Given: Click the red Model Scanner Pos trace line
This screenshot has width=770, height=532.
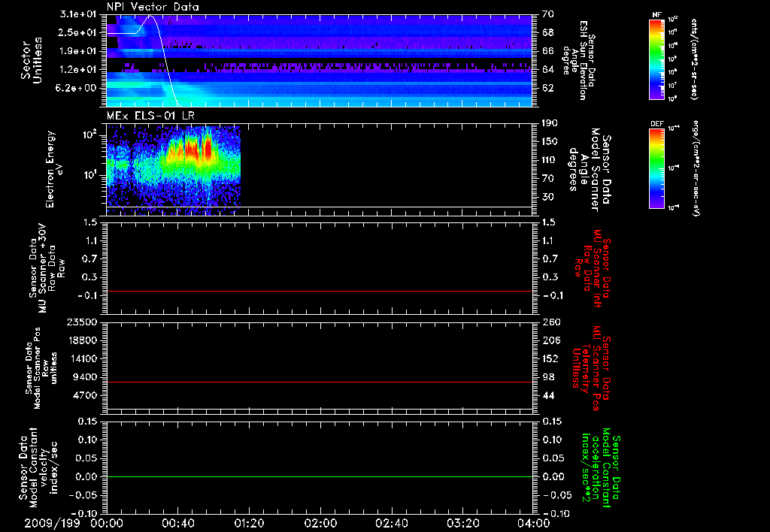Looking at the screenshot, I should point(319,382).
